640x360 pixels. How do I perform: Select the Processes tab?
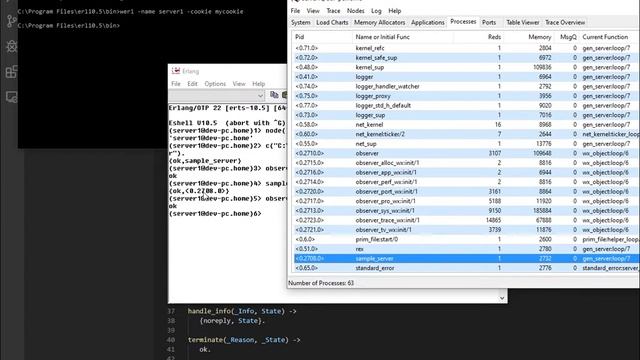tap(463, 22)
